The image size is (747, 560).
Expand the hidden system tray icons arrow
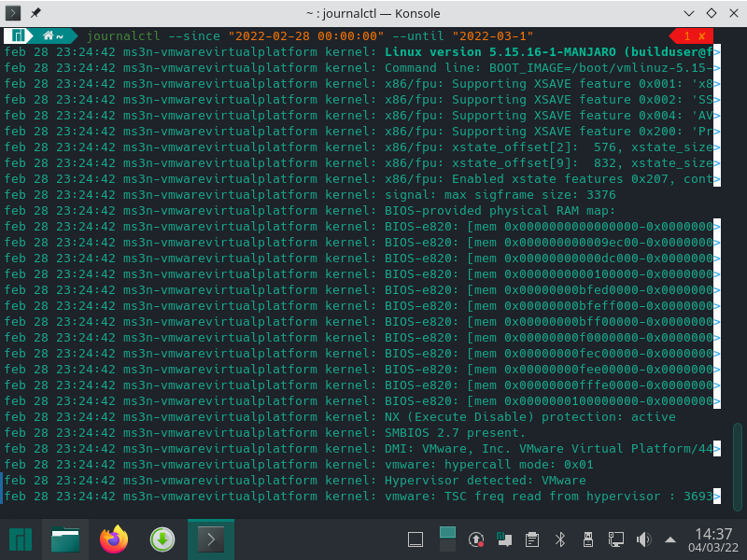pyautogui.click(x=670, y=539)
